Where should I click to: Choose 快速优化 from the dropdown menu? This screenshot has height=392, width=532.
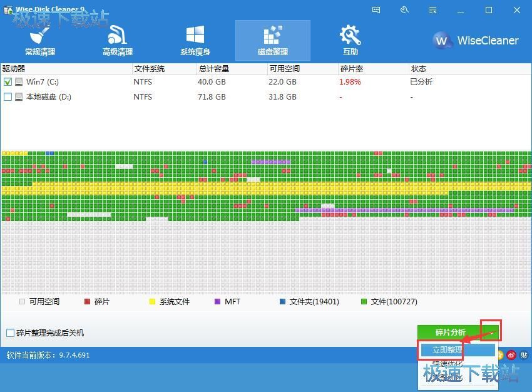click(448, 363)
